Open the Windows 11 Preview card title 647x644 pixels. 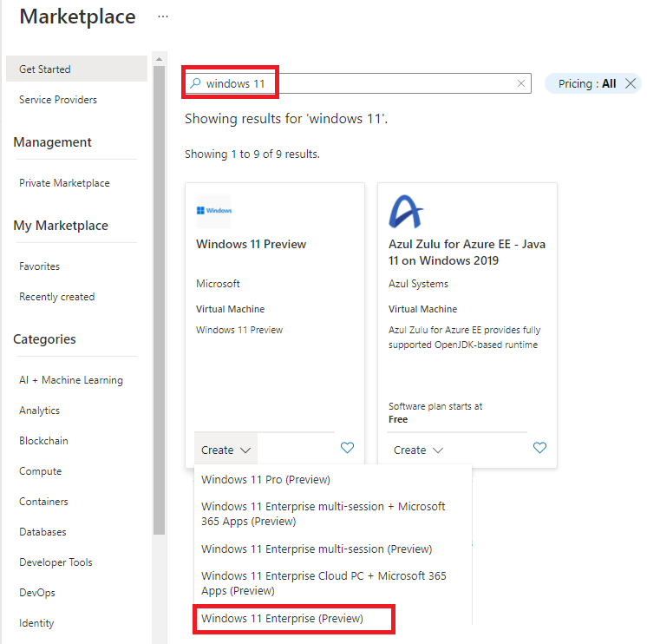click(x=251, y=244)
